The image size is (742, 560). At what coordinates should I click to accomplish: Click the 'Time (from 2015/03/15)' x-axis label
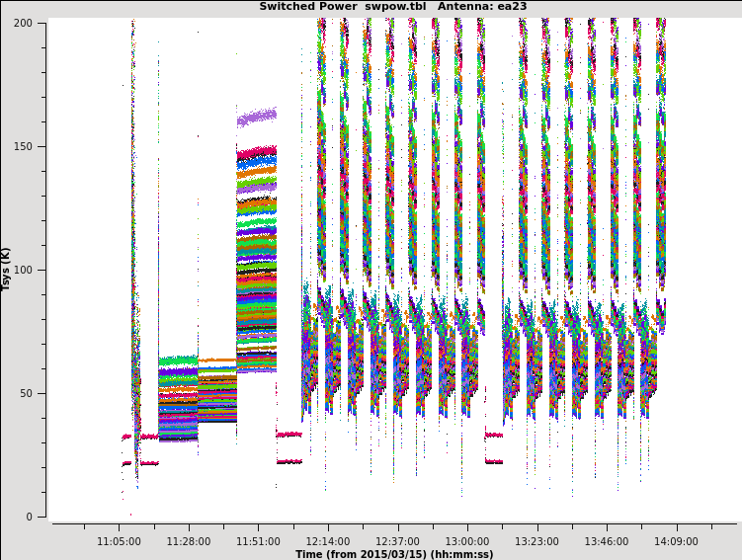pos(394,554)
